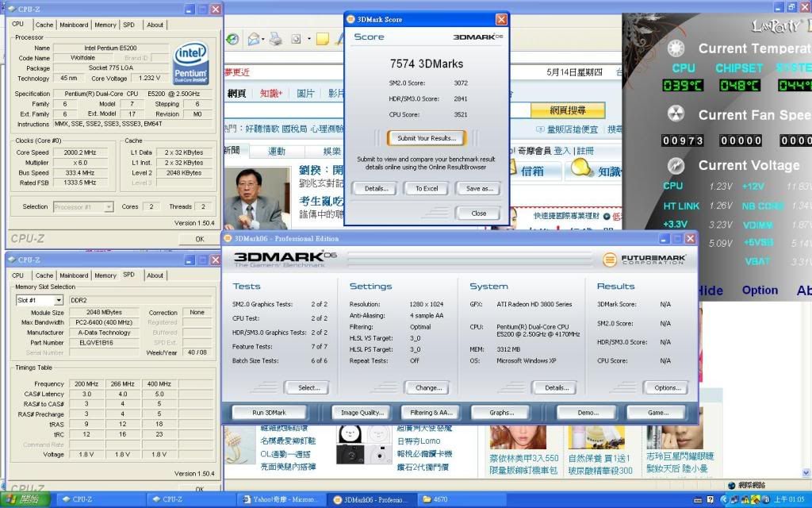Click the camera product thumbnail on Yahoo page

[364, 453]
